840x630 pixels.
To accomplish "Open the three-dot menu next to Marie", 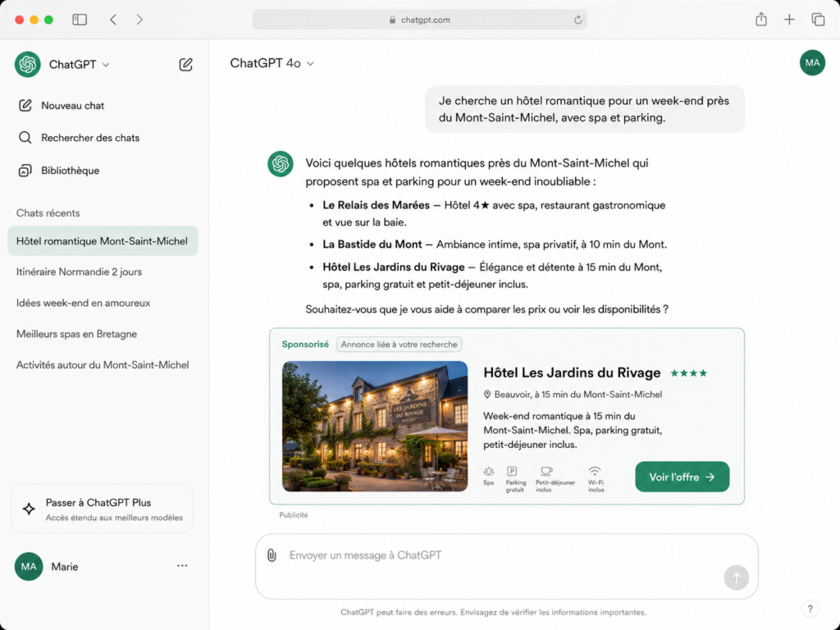I will tap(182, 566).
